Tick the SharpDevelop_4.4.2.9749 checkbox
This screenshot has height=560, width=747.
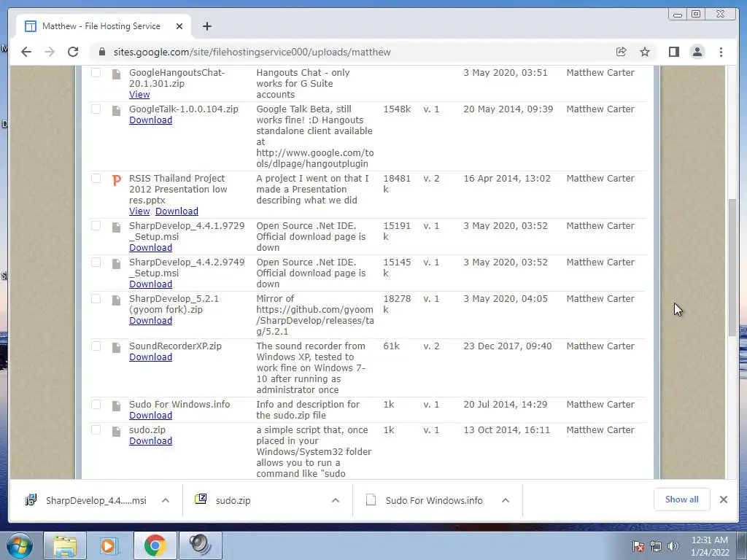(96, 262)
